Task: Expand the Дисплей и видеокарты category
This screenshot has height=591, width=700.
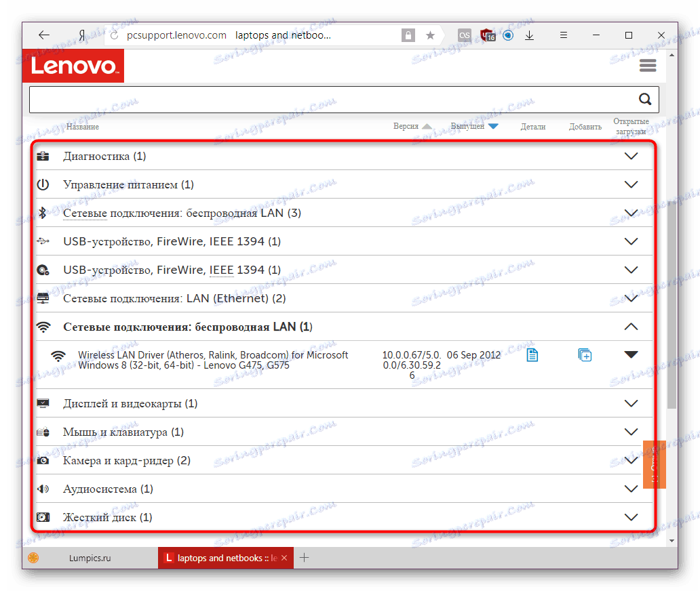Action: [x=631, y=403]
